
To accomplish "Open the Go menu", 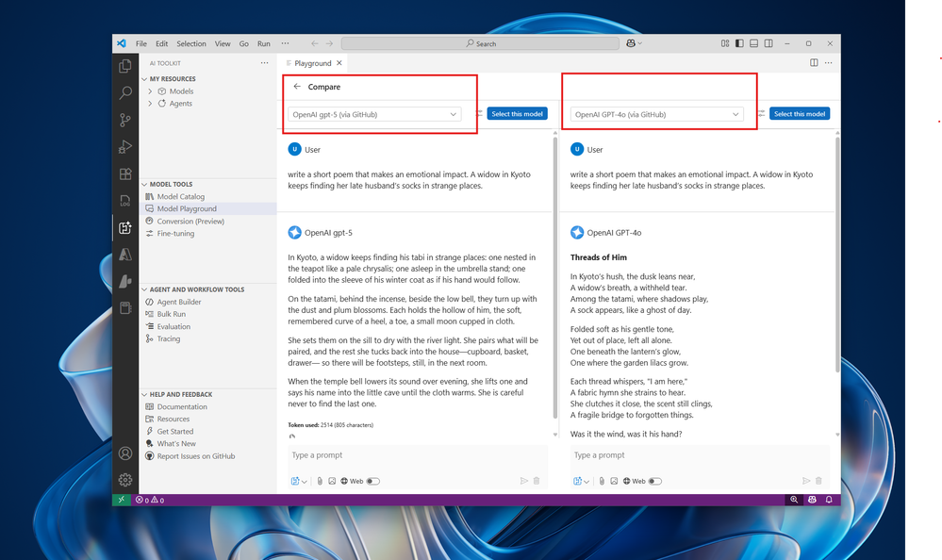I will coord(244,43).
